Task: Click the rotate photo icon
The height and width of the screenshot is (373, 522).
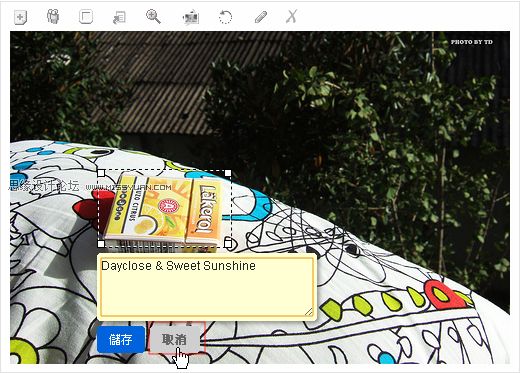Action: 225,17
